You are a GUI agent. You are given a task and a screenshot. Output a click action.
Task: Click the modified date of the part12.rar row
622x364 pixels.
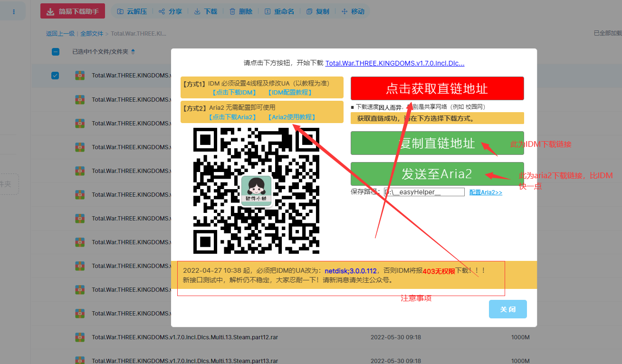[x=396, y=337]
